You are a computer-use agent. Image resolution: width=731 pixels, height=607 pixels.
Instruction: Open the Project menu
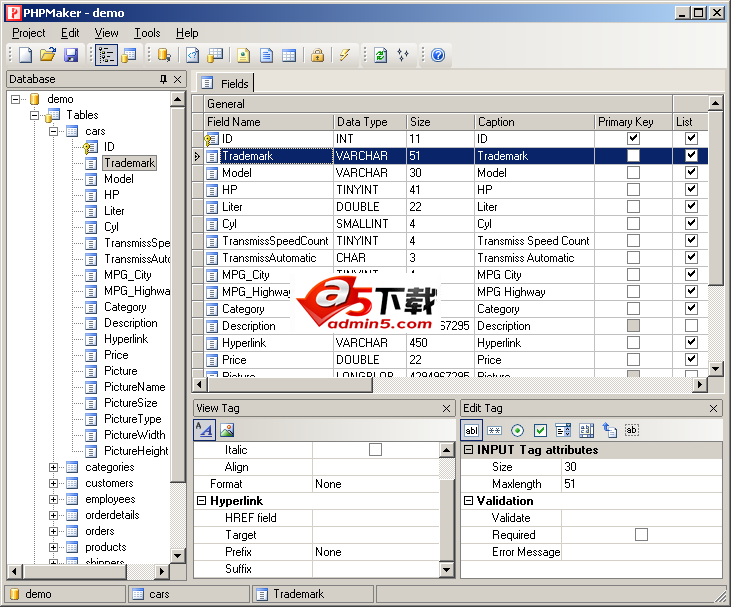pos(29,33)
